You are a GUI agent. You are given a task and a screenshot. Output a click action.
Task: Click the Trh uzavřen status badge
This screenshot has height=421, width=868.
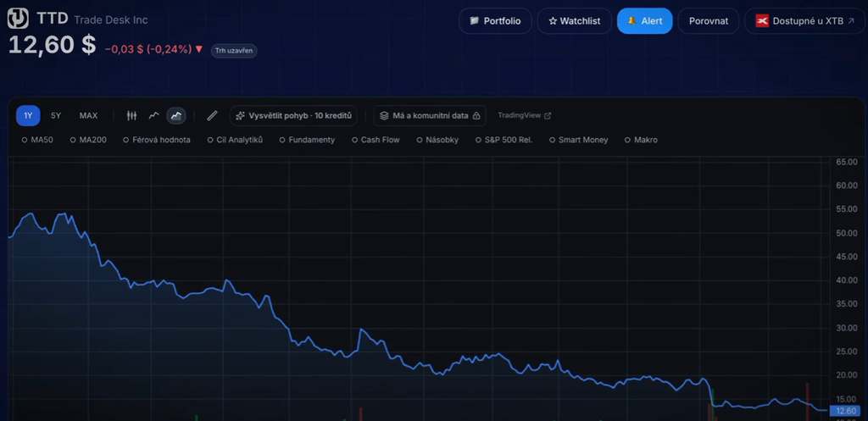pos(234,51)
